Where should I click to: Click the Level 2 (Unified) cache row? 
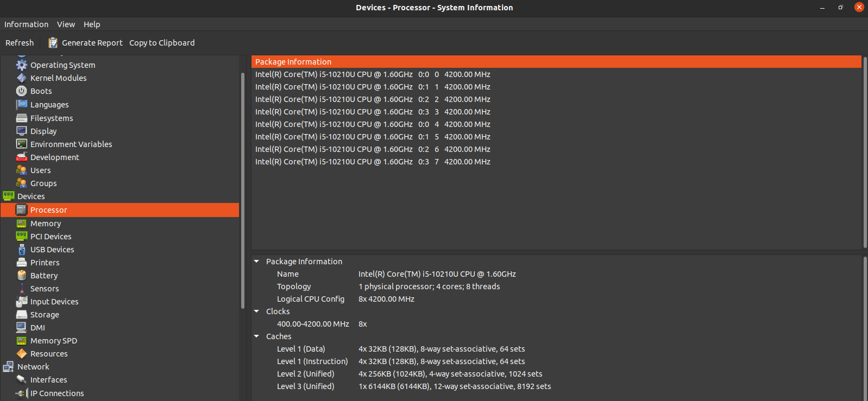click(556, 374)
